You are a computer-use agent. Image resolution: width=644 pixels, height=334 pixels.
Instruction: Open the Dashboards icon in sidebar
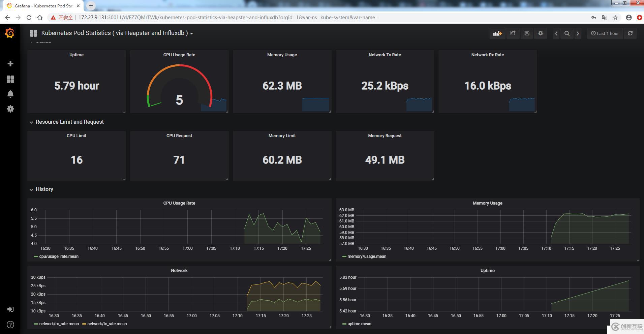click(x=10, y=79)
